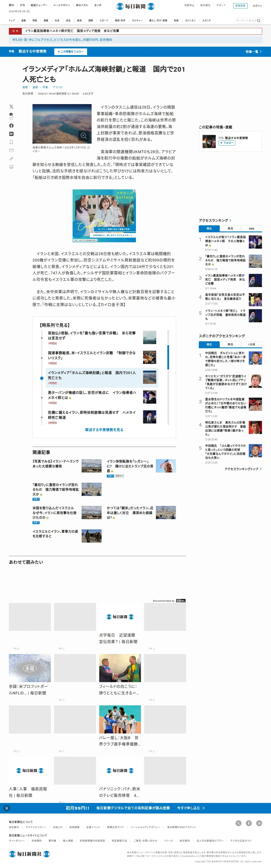Click the Surface student advertisement banner

click(104, 216)
